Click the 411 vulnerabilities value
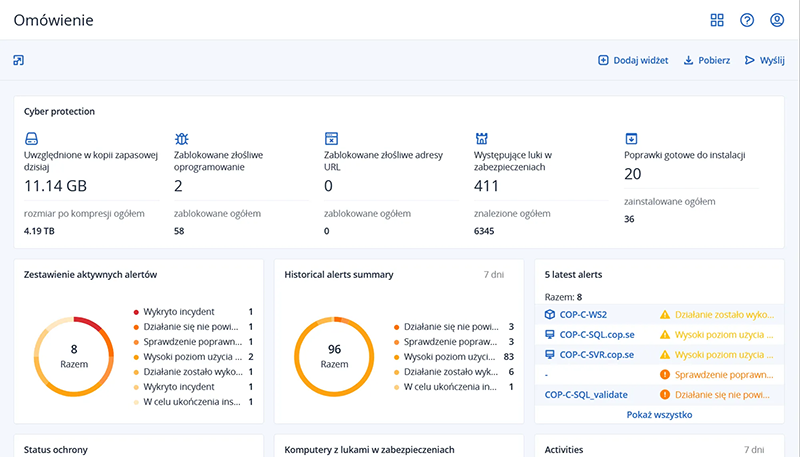800x457 pixels. [x=486, y=186]
